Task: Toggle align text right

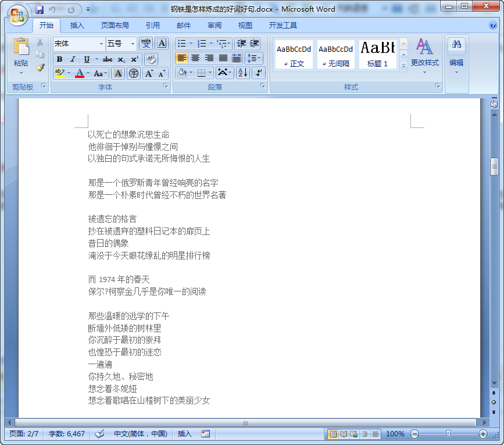Action: 209,58
